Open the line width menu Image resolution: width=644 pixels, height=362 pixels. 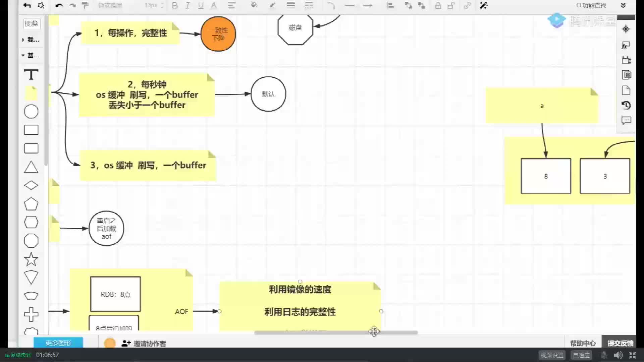pyautogui.click(x=291, y=5)
